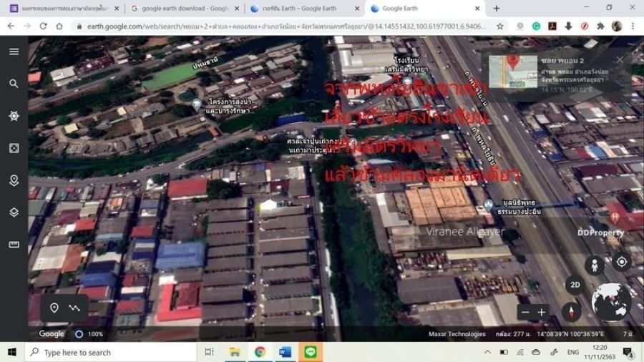The width and height of the screenshot is (644, 362).
Task: Open Map Style layers icon
Action: [14, 212]
